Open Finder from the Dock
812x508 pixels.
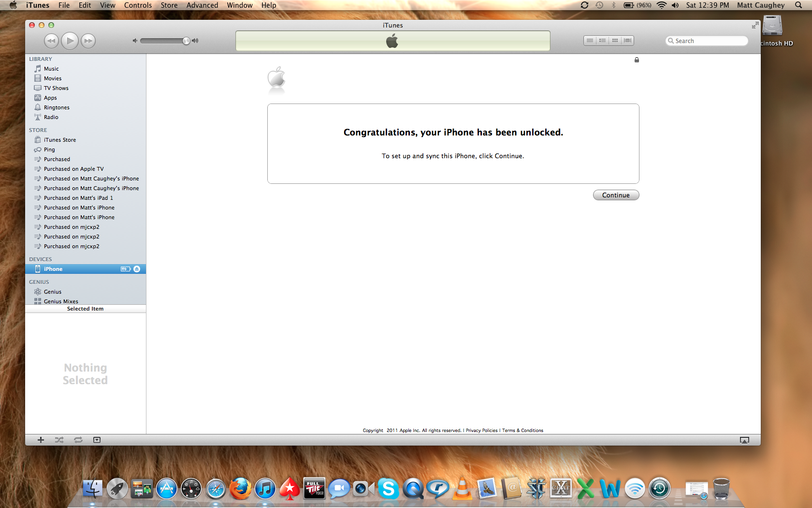point(92,489)
